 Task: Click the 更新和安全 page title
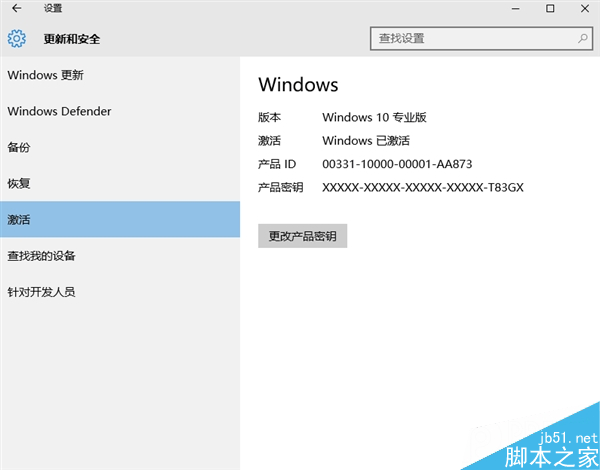click(72, 39)
